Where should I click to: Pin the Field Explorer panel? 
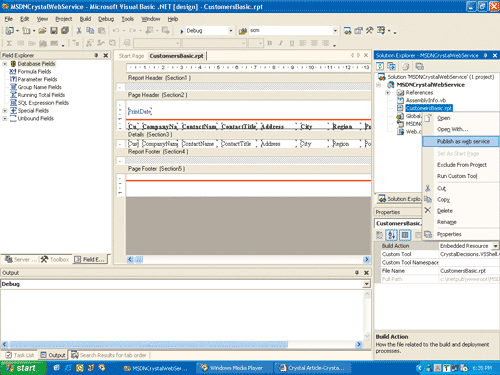(96, 55)
